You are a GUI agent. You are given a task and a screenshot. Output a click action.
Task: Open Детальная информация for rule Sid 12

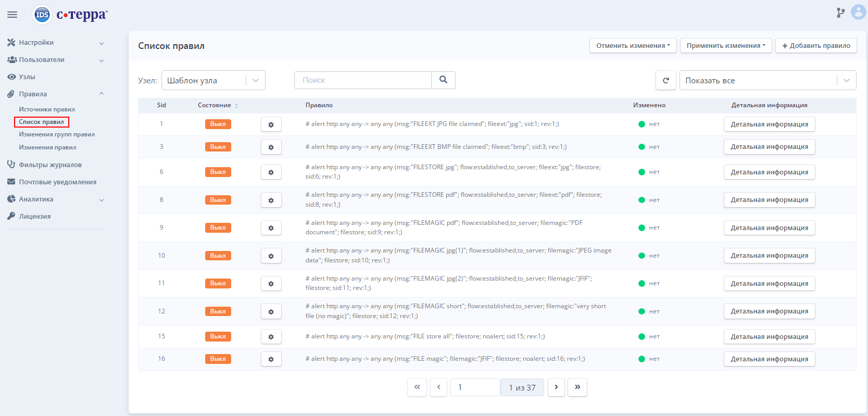pos(770,311)
